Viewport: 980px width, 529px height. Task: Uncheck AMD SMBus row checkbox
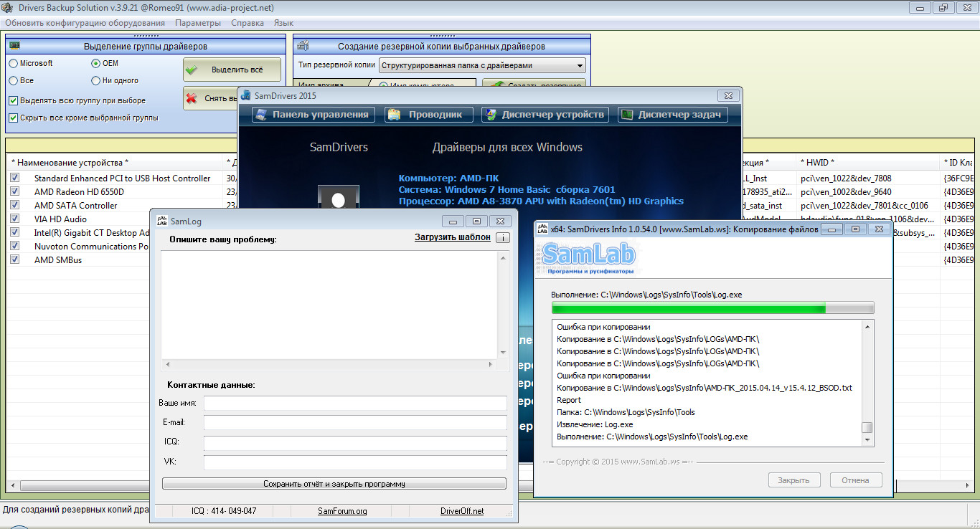point(15,259)
